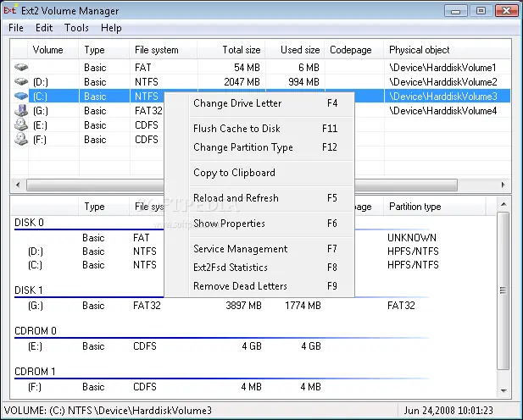Screen dimensions: 523x420
Task: Select (F:) under CDROM 1
Action: click(x=35, y=387)
